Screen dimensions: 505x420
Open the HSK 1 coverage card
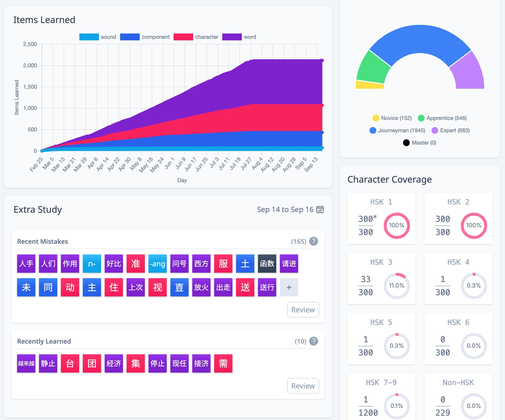(x=381, y=218)
